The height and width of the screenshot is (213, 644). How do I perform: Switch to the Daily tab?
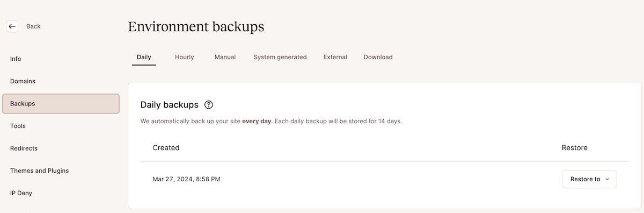pos(144,57)
